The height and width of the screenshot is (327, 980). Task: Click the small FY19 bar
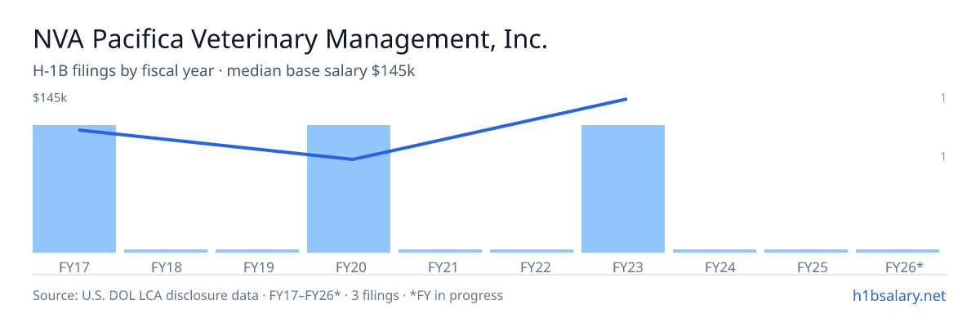click(257, 251)
